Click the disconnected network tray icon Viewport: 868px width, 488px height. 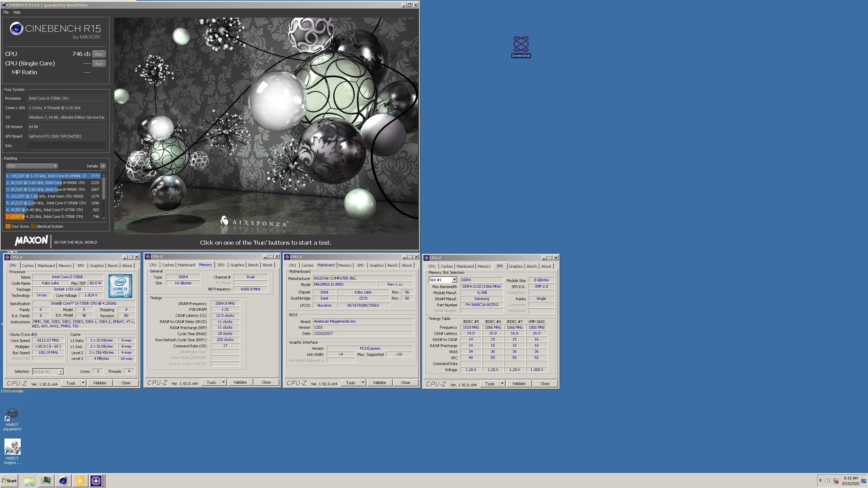point(836,481)
